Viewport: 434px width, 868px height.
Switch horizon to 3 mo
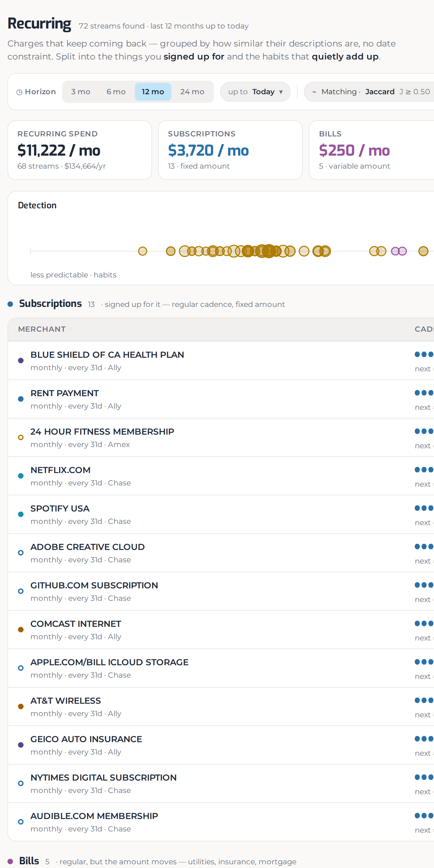(81, 92)
